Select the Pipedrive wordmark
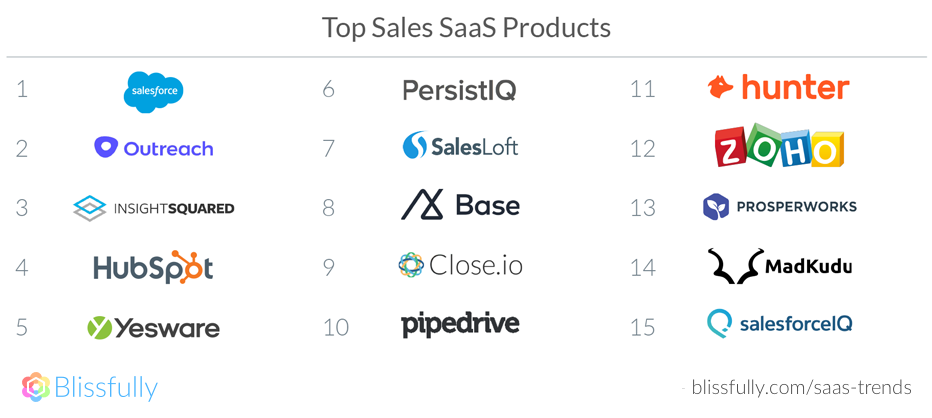Screen dimensions: 932x418 click(x=460, y=325)
